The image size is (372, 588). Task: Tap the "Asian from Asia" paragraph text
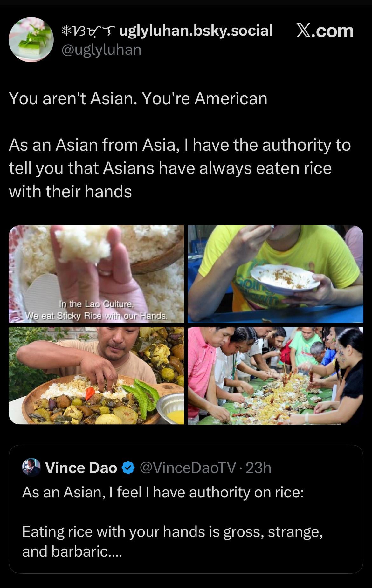(180, 168)
